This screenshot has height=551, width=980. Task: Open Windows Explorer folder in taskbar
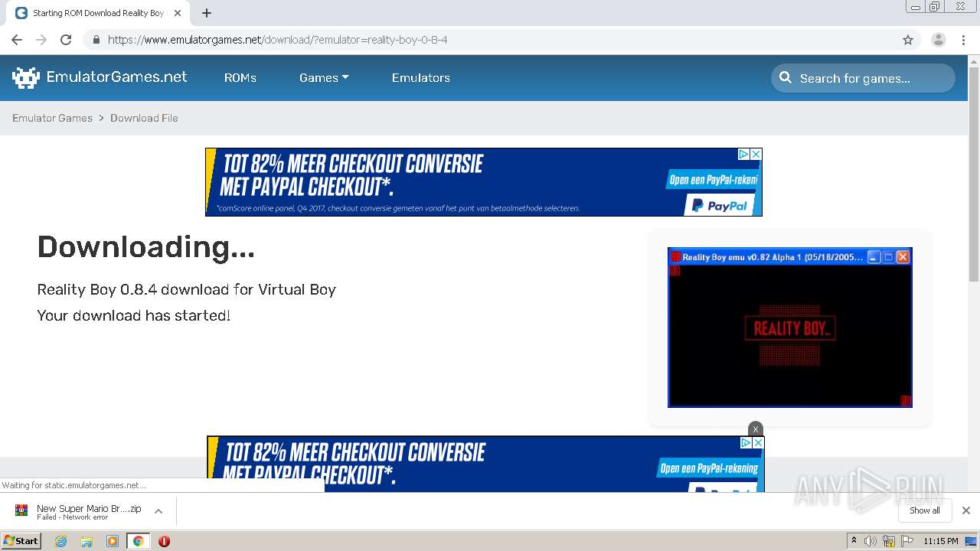click(x=87, y=541)
